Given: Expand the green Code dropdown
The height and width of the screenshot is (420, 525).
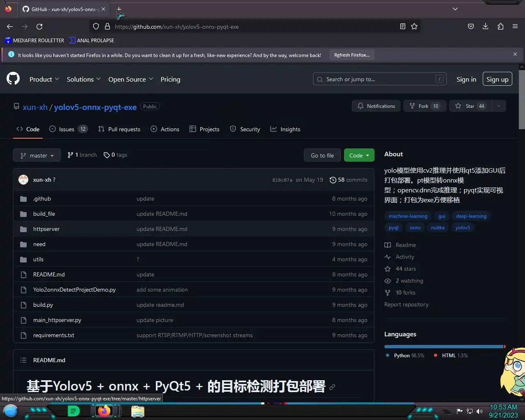Looking at the screenshot, I should click(359, 155).
